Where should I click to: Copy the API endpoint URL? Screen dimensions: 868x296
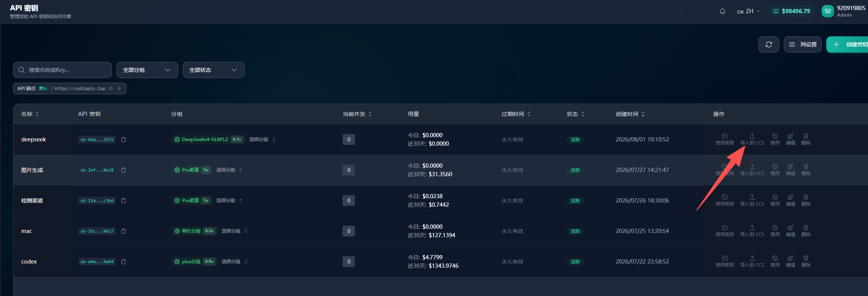(111, 88)
